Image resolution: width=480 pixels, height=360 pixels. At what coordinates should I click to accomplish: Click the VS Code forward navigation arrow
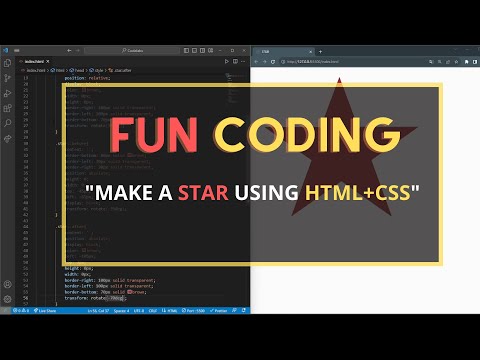point(78,51)
